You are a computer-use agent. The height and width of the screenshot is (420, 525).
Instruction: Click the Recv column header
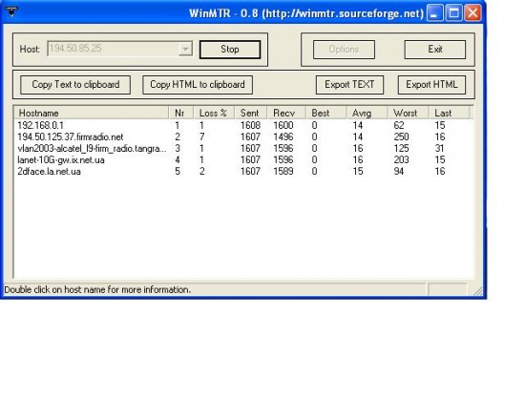[x=286, y=113]
